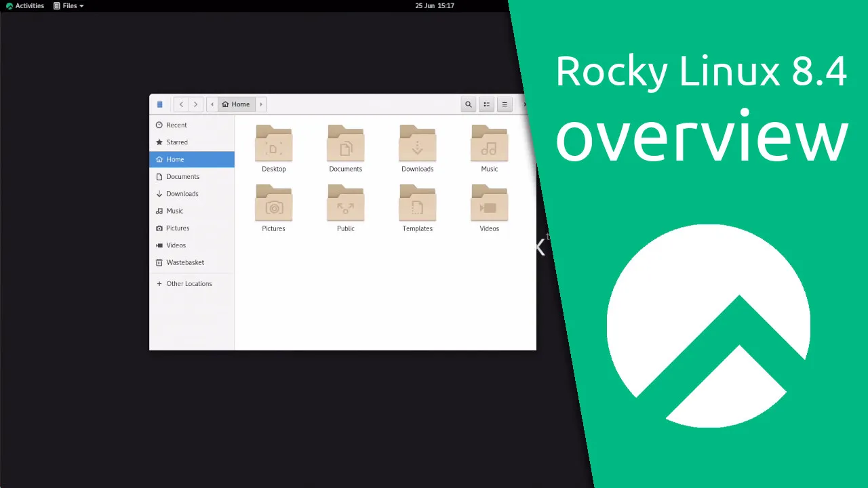Select the Documents folder icon in grid
The height and width of the screenshot is (488, 868).
[x=346, y=143]
